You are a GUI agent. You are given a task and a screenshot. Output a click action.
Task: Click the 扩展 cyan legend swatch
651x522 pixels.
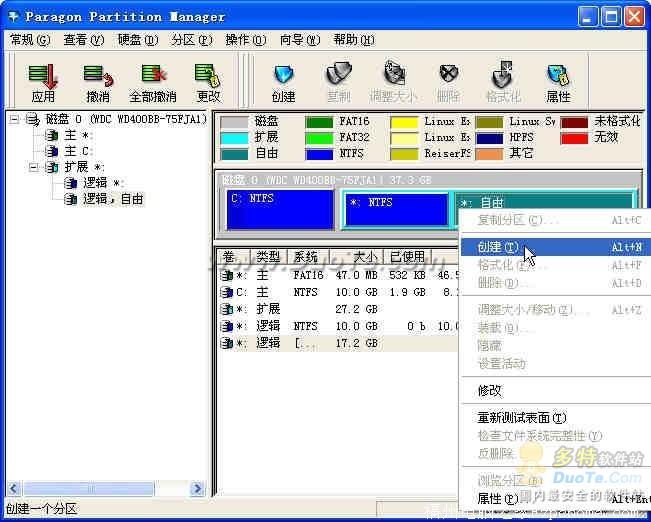click(x=234, y=138)
